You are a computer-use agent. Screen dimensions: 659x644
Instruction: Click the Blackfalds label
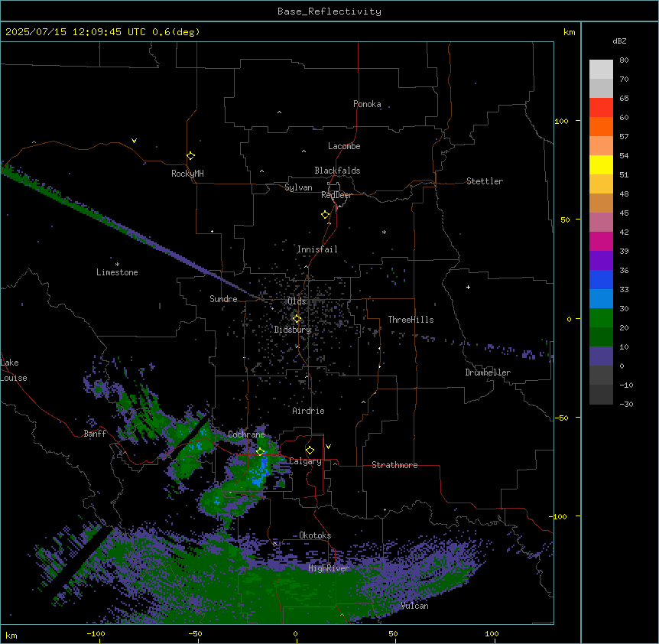pos(337,171)
